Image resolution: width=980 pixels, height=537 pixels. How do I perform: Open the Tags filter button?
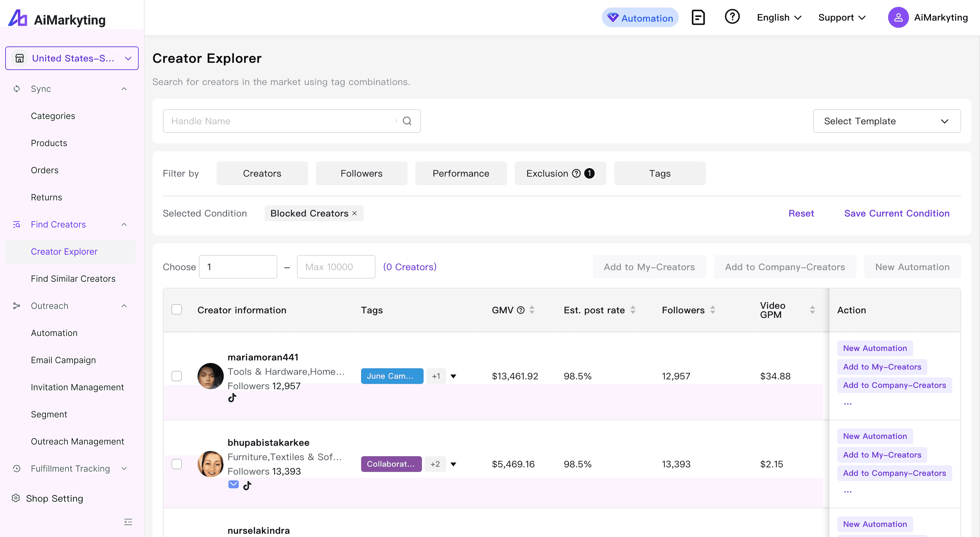click(660, 174)
